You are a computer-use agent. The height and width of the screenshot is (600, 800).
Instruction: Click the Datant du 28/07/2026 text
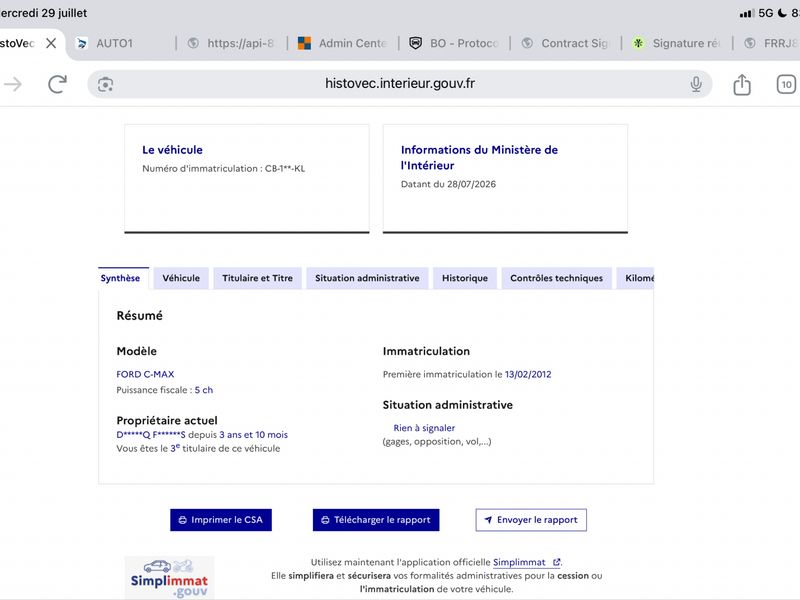click(448, 184)
